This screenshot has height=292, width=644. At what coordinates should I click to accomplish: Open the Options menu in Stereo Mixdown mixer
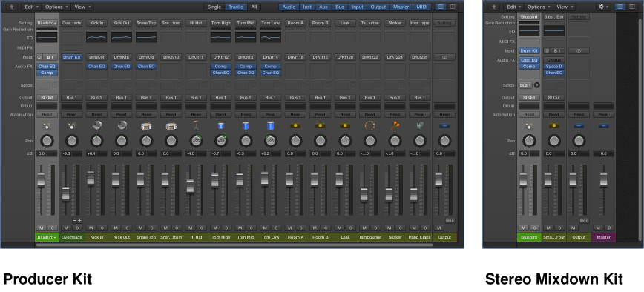pos(539,7)
